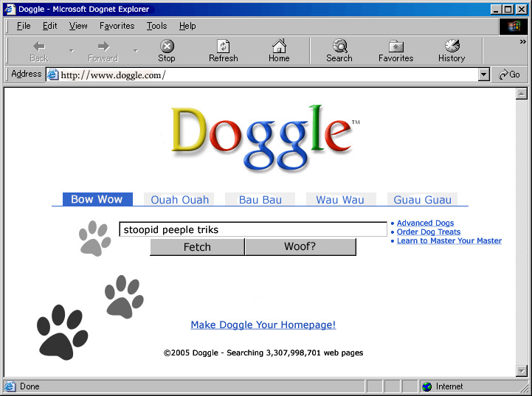532x396 pixels.
Task: Go to Home using house icon
Action: pos(279,46)
